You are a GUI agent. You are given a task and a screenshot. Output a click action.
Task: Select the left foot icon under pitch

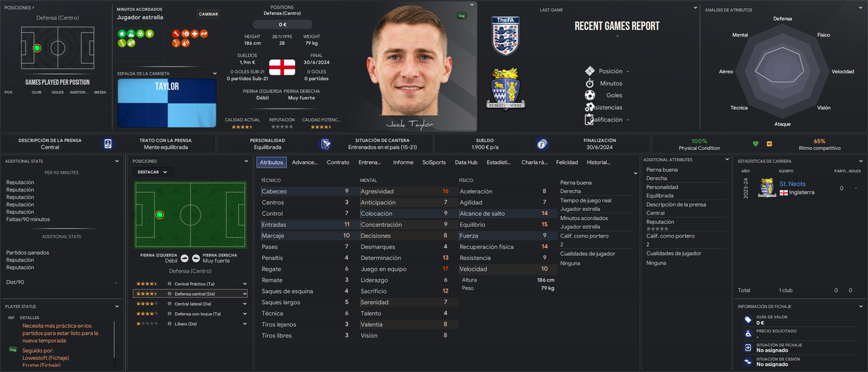[x=184, y=259]
